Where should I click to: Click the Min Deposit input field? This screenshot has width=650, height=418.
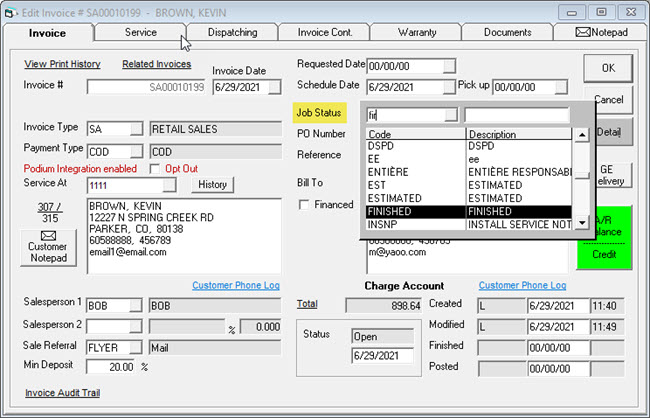click(111, 367)
